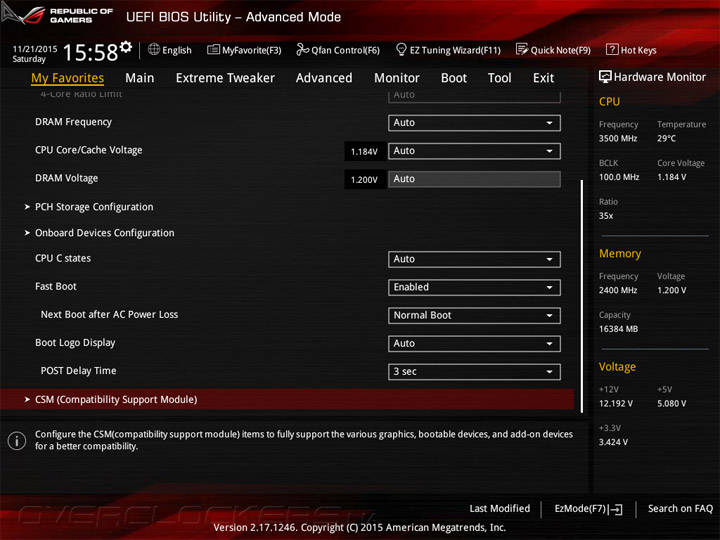Open the Boot Logo Display dropdown
This screenshot has width=720, height=540.
coord(474,343)
